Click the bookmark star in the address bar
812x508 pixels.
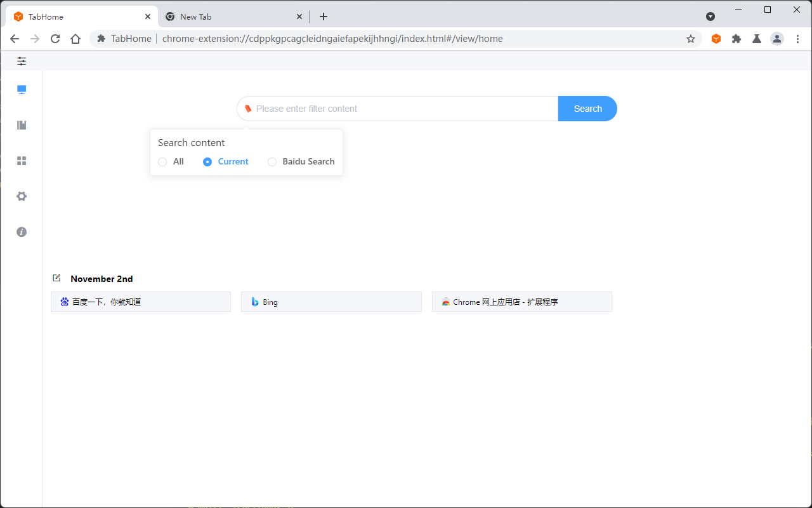point(690,39)
